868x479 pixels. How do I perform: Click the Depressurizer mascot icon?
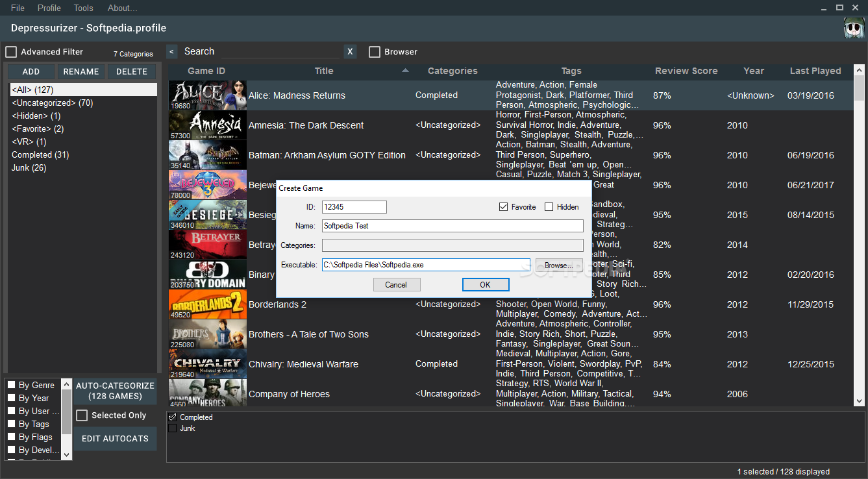pyautogui.click(x=853, y=28)
